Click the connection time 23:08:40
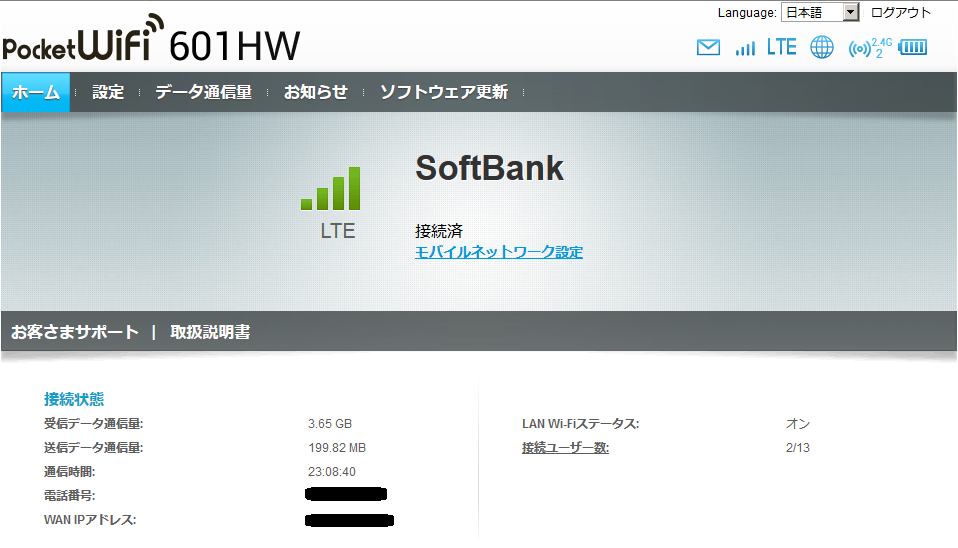Screen dimensions: 958x548 coord(332,472)
